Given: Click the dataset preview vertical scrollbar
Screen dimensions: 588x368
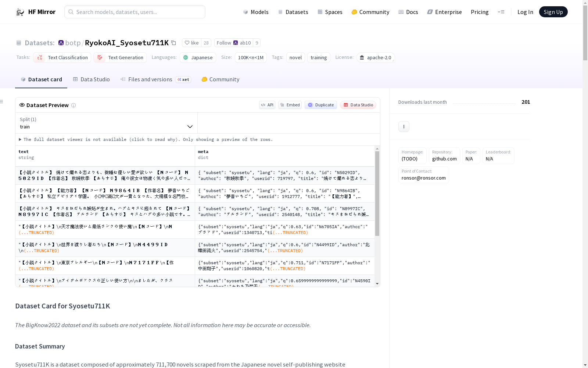Looking at the screenshot, I should [x=377, y=194].
